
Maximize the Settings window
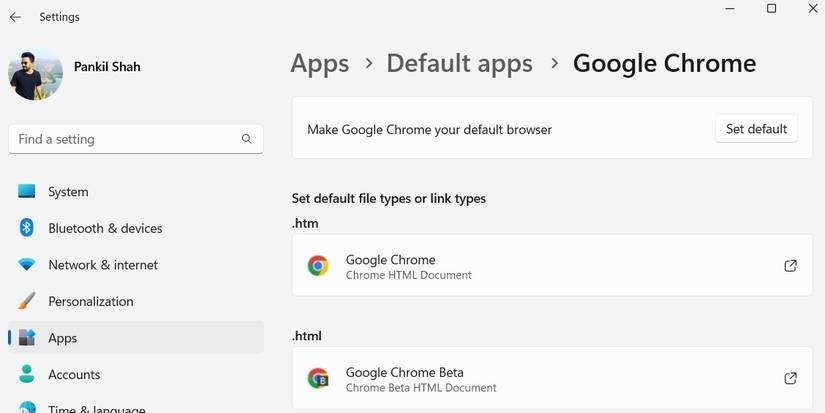coord(771,9)
